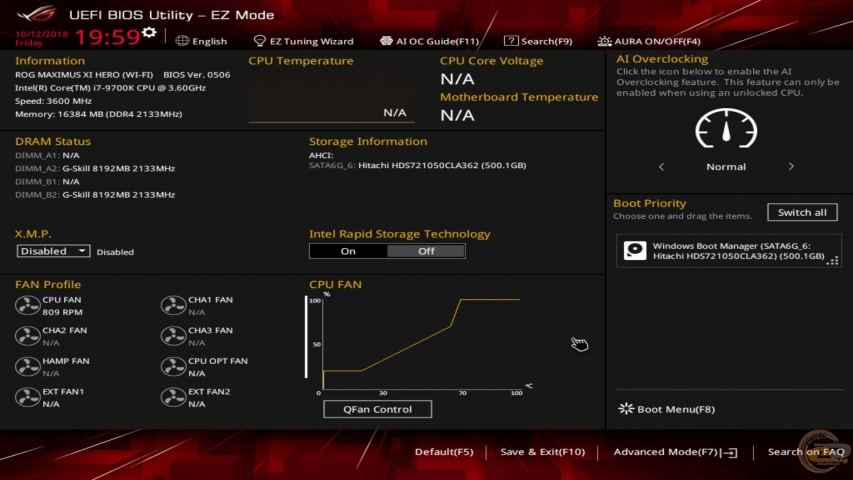Click the QFan Control button
Image resolution: width=853 pixels, height=480 pixels.
pos(377,409)
